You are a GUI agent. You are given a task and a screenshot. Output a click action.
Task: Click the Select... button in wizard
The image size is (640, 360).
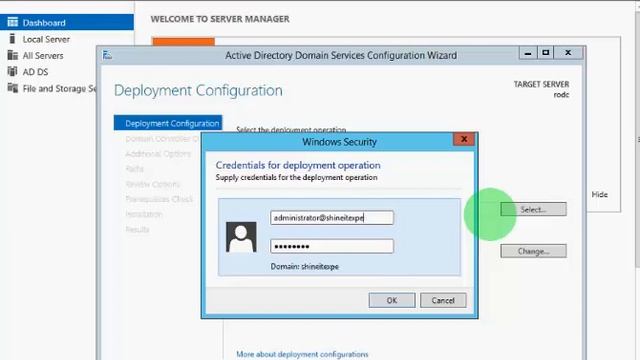click(533, 209)
